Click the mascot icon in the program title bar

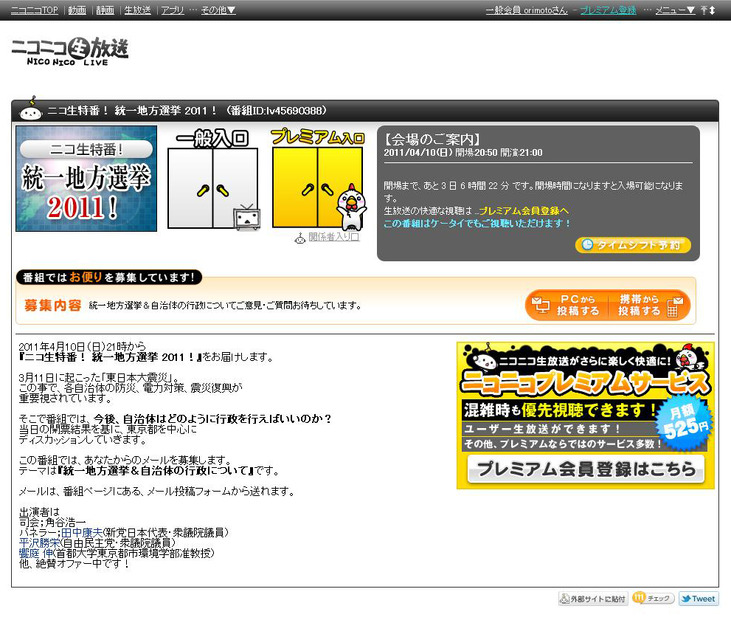(x=31, y=109)
